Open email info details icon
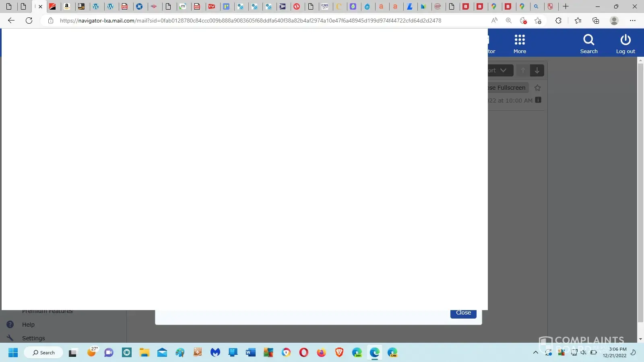 tap(538, 100)
